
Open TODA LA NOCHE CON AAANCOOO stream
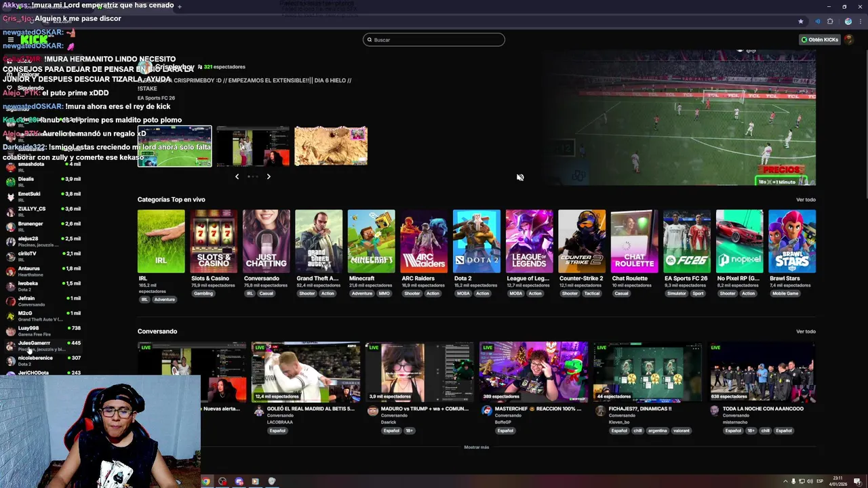(x=762, y=372)
